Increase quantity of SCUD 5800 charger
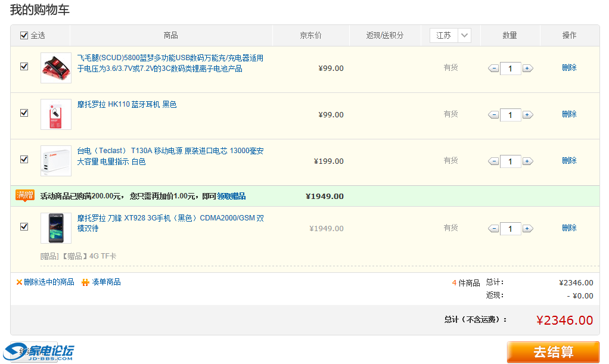The width and height of the screenshot is (609, 364). tap(527, 69)
